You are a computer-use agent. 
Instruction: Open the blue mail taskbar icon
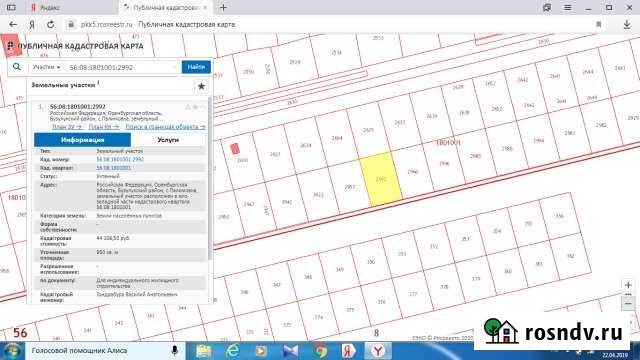coord(291,351)
